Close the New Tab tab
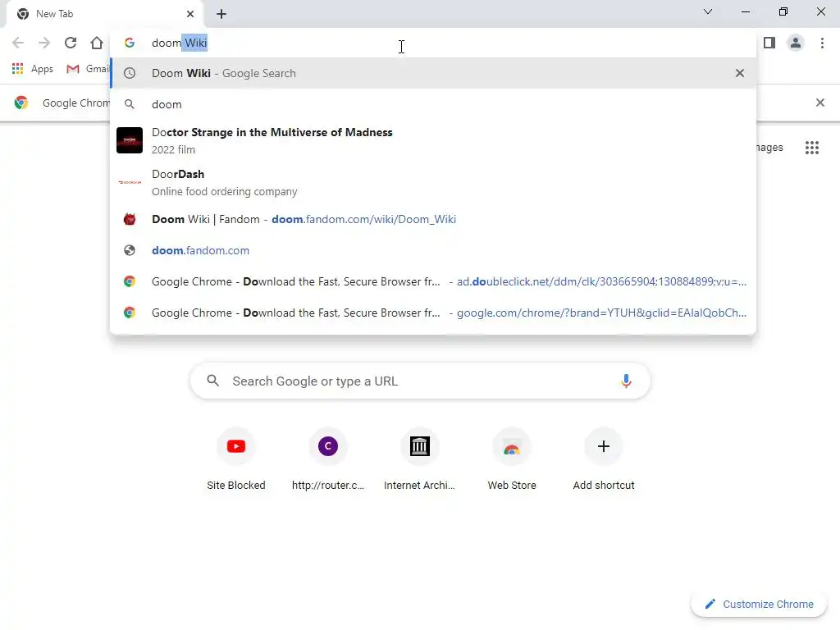 (190, 14)
